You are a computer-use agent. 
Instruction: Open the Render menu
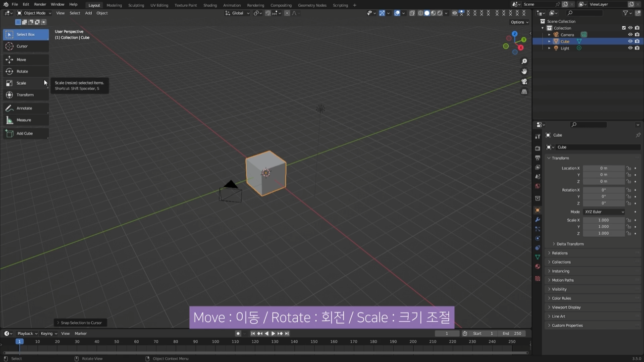[40, 4]
